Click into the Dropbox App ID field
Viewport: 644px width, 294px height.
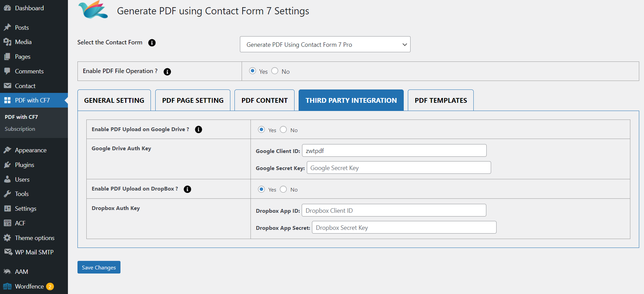(394, 210)
